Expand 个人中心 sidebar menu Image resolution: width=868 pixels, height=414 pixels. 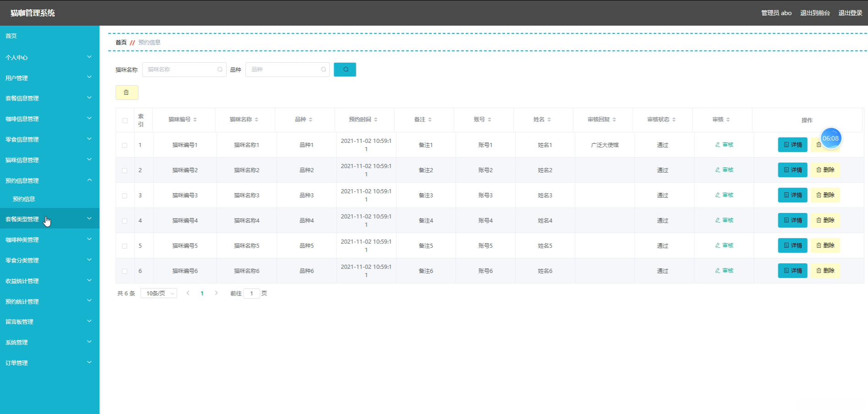pyautogui.click(x=49, y=57)
